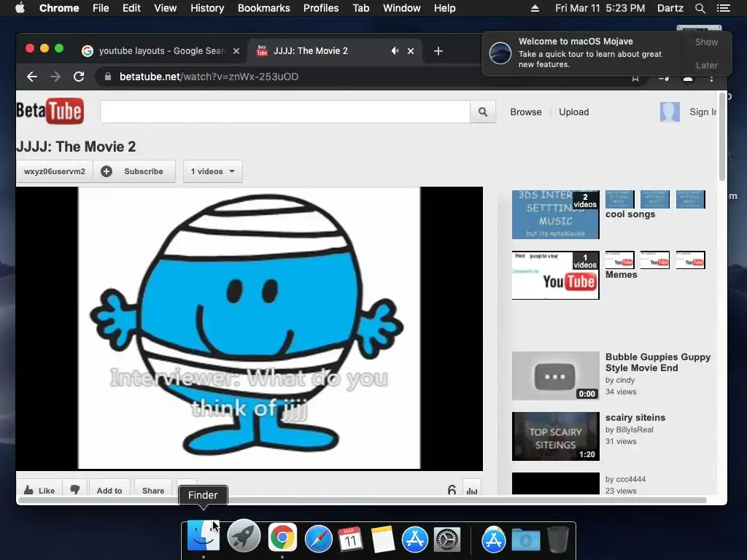The image size is (747, 560).
Task: Open the Apple menu
Action: pos(20,7)
